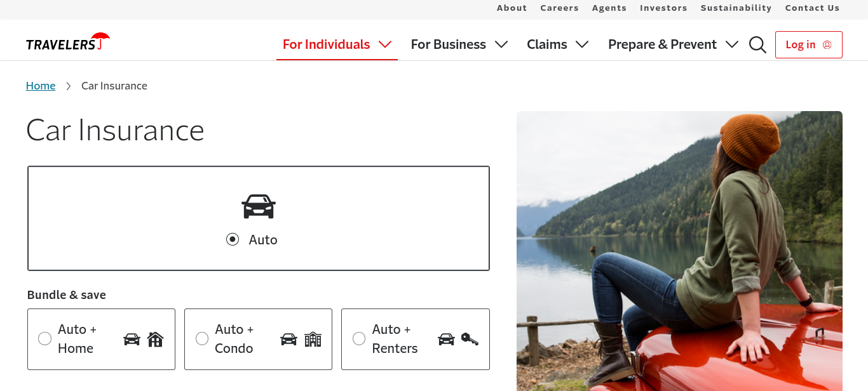The image size is (868, 391).
Task: Click the car icon above Auto
Action: tap(259, 206)
